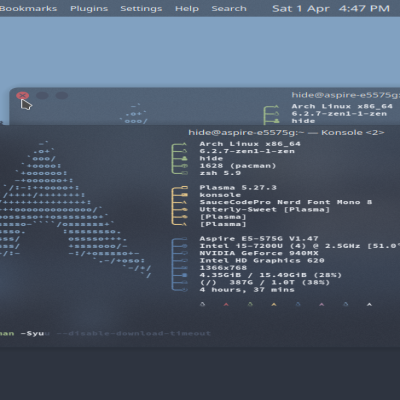This screenshot has height=400, width=400.
Task: Click '6.2.7-zen1-1-zen' in the rear Konsole window
Action: [339, 114]
